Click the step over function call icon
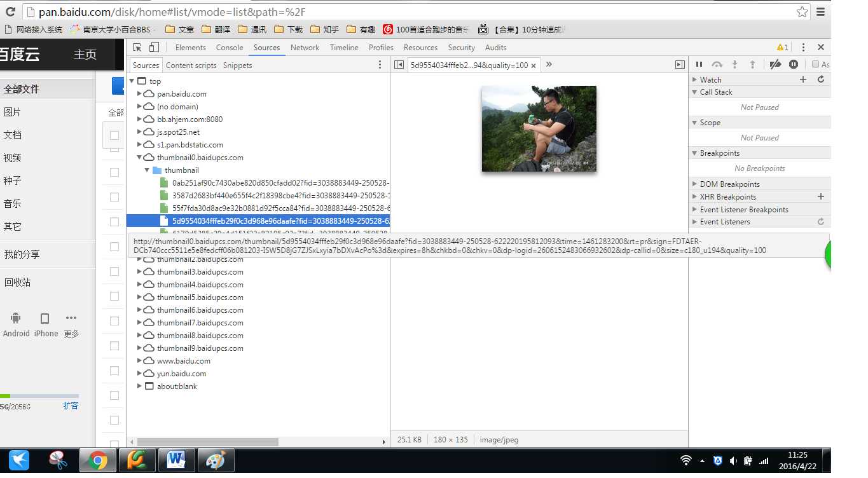The image size is (868, 478). pyautogui.click(x=717, y=64)
